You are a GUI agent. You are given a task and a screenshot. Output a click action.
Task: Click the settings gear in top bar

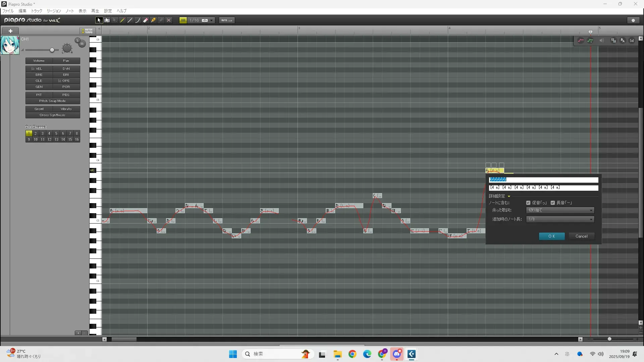[633, 20]
